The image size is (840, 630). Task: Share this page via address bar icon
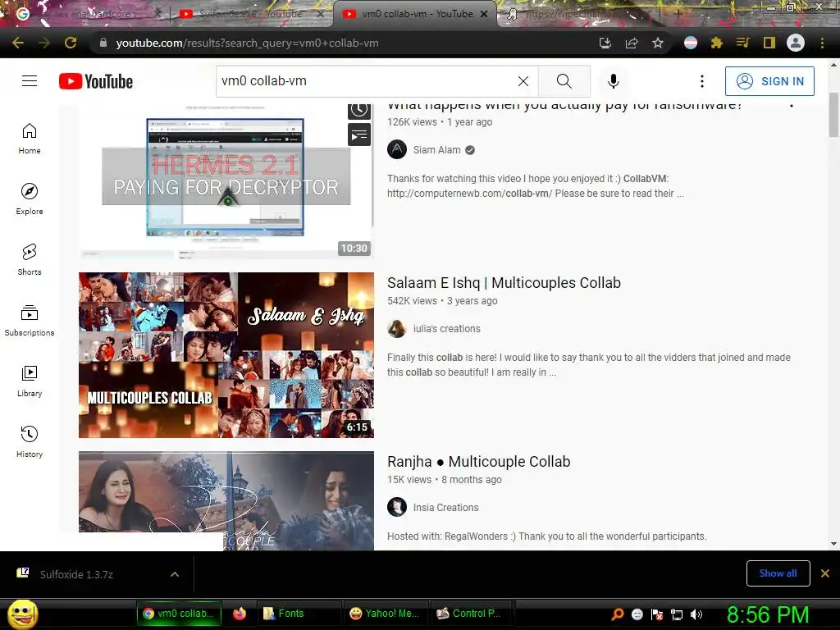632,43
